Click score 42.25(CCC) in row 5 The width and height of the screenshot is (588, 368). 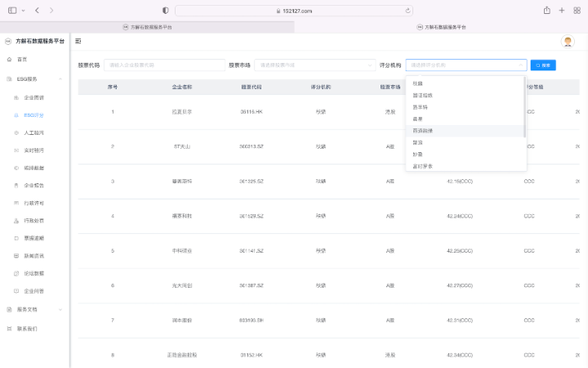pyautogui.click(x=460, y=251)
